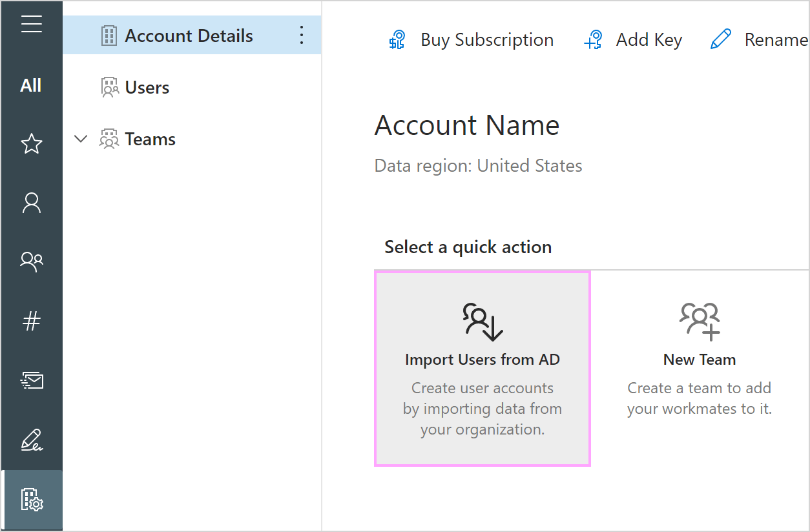Click the dollar-key Buy Subscription icon
The width and height of the screenshot is (810, 532).
pos(397,39)
